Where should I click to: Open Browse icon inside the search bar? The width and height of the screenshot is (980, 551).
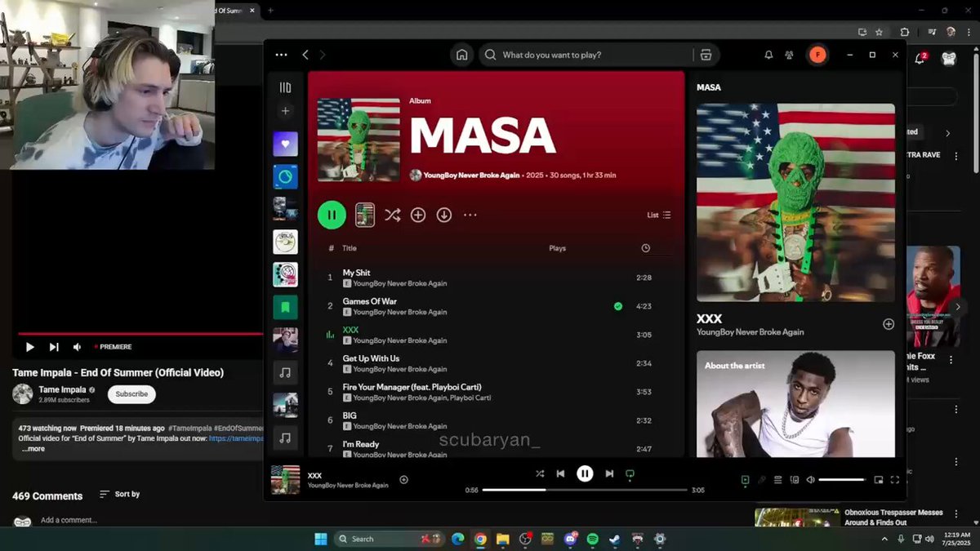click(706, 55)
